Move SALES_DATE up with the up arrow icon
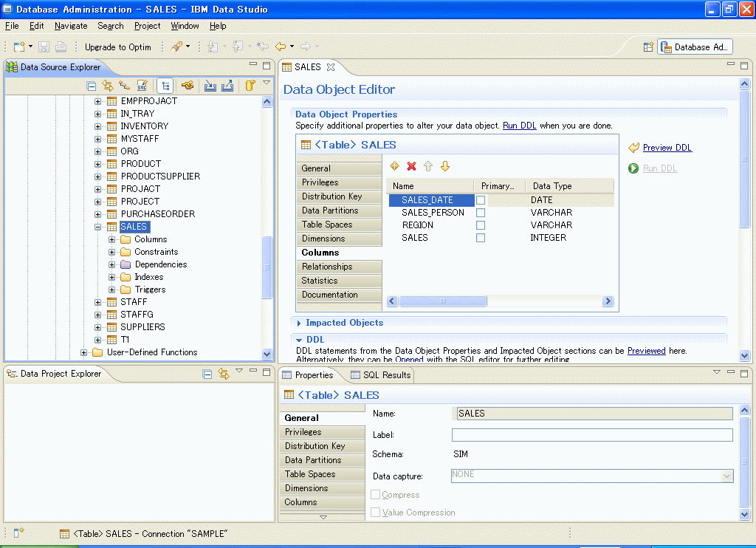 [429, 166]
